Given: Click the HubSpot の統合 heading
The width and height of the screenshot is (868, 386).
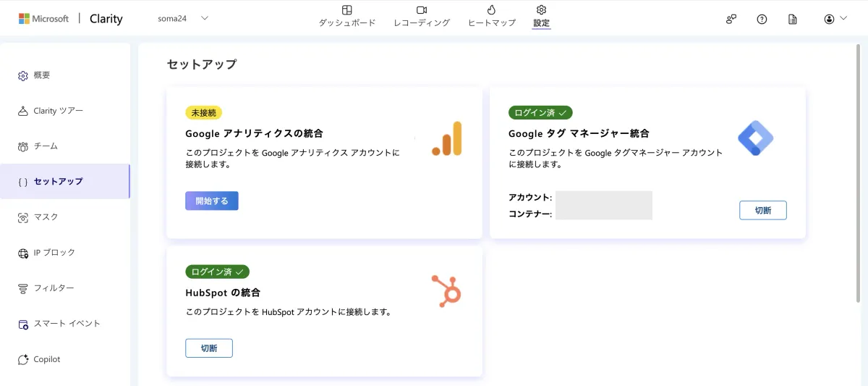Looking at the screenshot, I should point(223,293).
